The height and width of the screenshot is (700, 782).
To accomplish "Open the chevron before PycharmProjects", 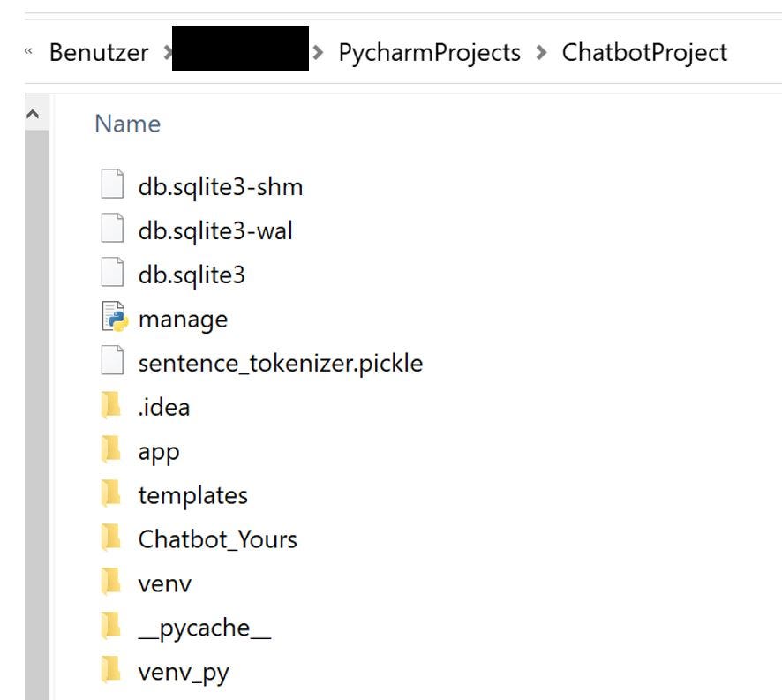I will click(x=318, y=53).
